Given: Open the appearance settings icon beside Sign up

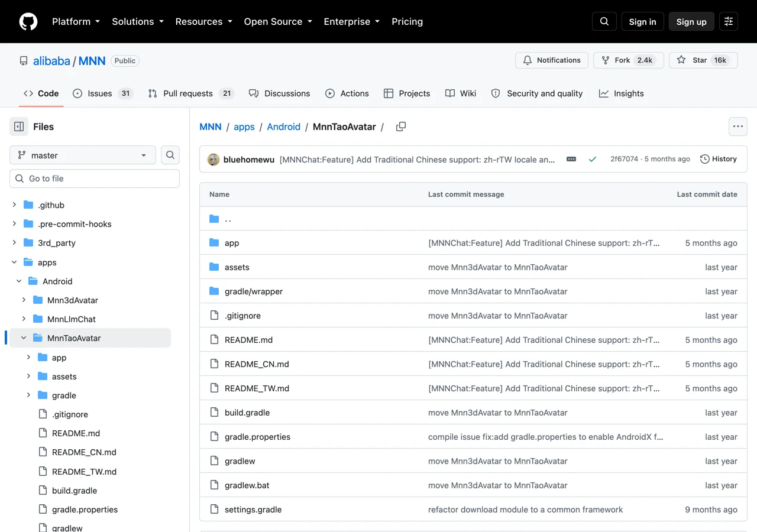Looking at the screenshot, I should pos(729,21).
